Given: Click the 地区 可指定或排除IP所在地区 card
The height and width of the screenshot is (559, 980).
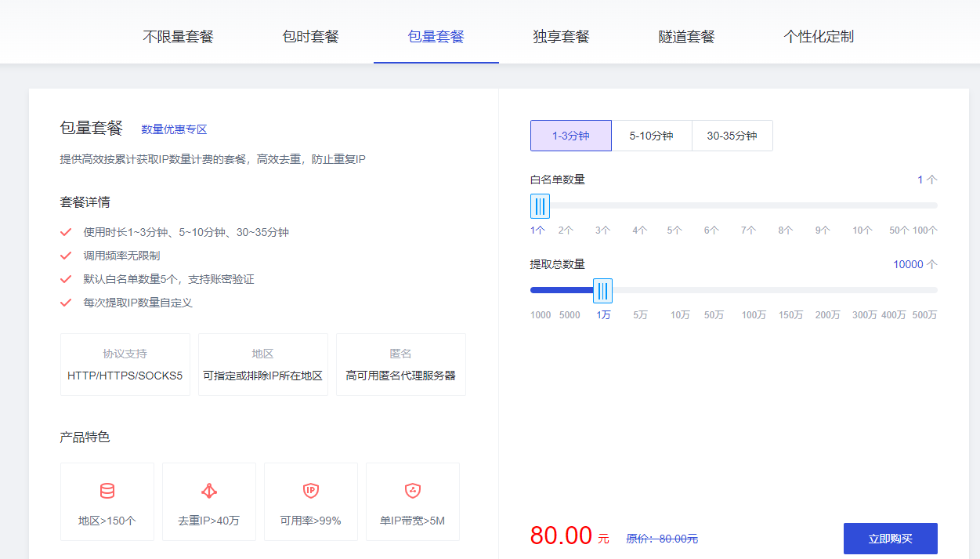Looking at the screenshot, I should coord(263,365).
